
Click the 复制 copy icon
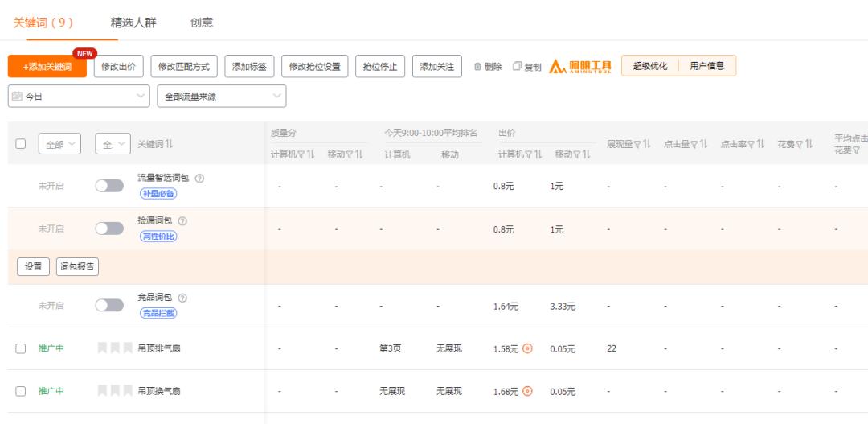pos(517,67)
